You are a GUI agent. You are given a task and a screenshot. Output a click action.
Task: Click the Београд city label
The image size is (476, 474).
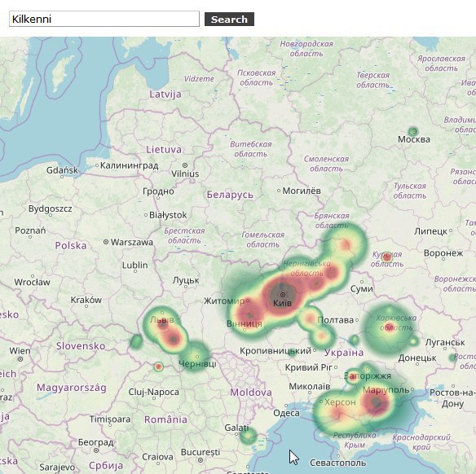(96, 442)
